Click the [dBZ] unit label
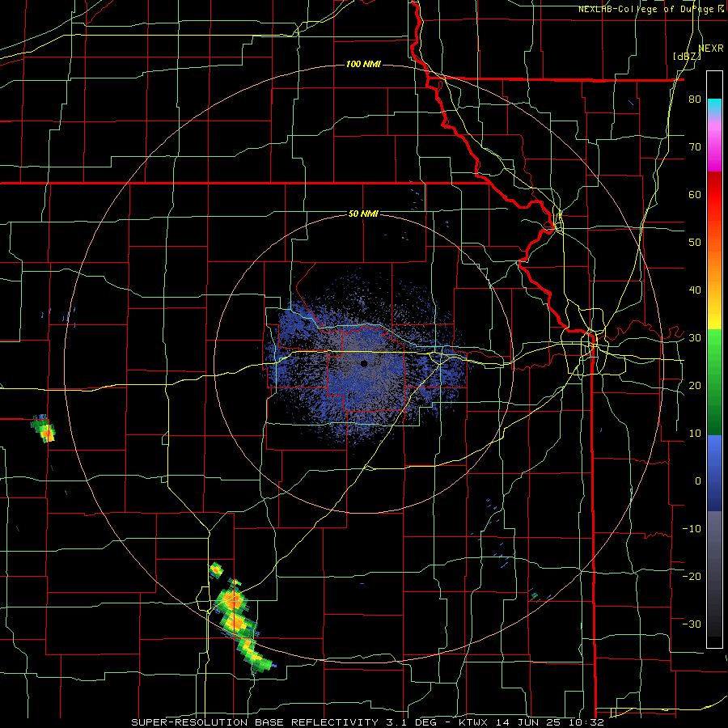728x728 pixels. coord(687,56)
